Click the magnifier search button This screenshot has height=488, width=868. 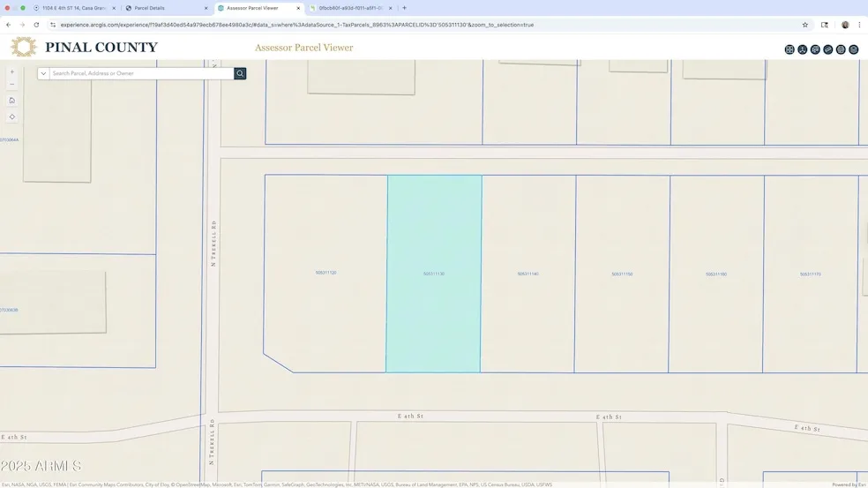[x=240, y=73]
